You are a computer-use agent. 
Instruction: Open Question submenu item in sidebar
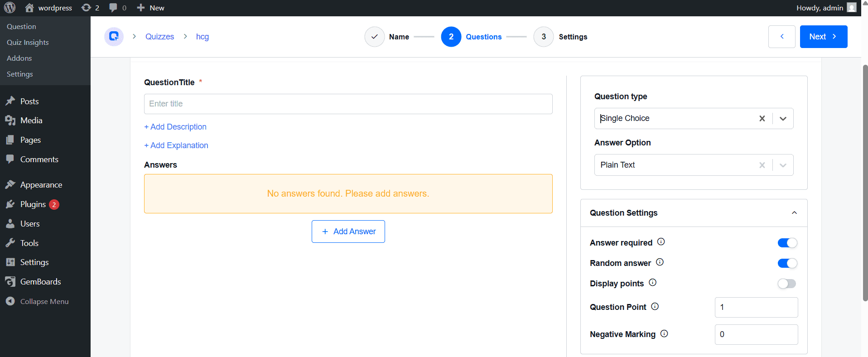click(21, 26)
